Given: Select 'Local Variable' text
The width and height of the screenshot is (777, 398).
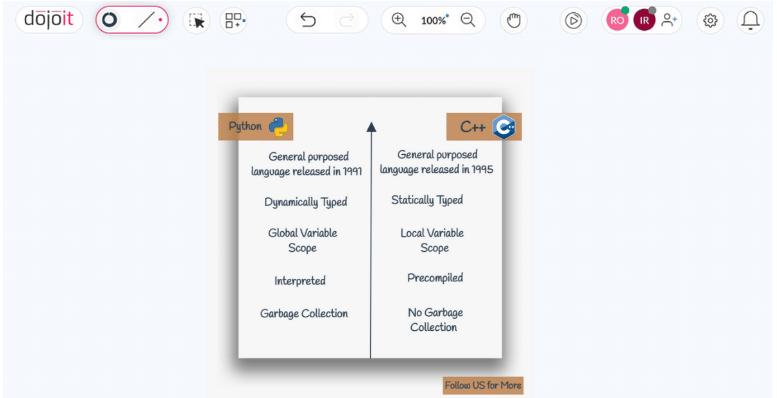Looking at the screenshot, I should (432, 233).
